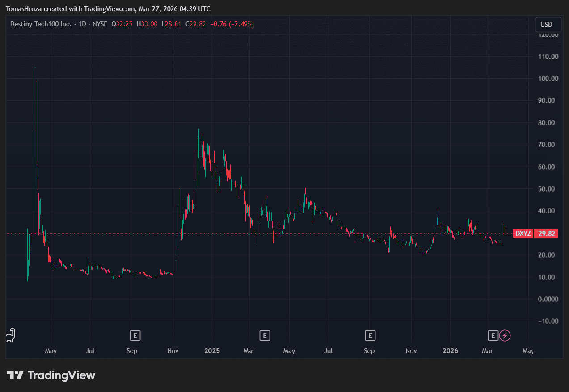
Task: Click the Nov label before 2025 on time axis
Action: (x=173, y=351)
